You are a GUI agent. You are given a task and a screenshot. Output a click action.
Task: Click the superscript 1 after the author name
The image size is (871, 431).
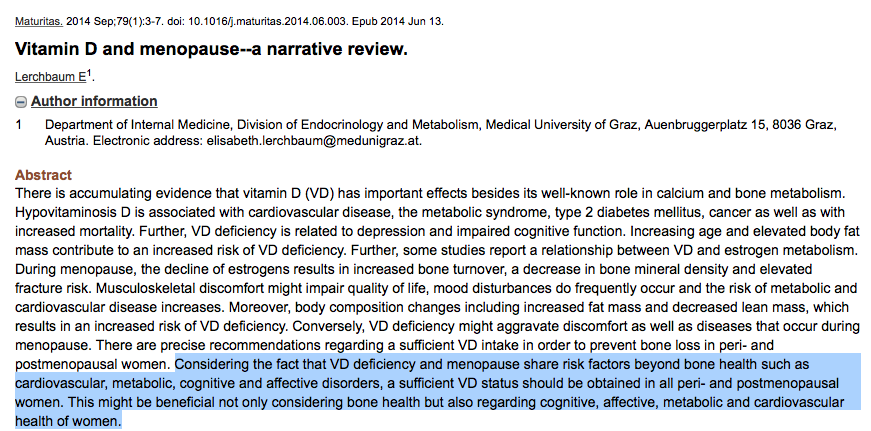[90, 73]
